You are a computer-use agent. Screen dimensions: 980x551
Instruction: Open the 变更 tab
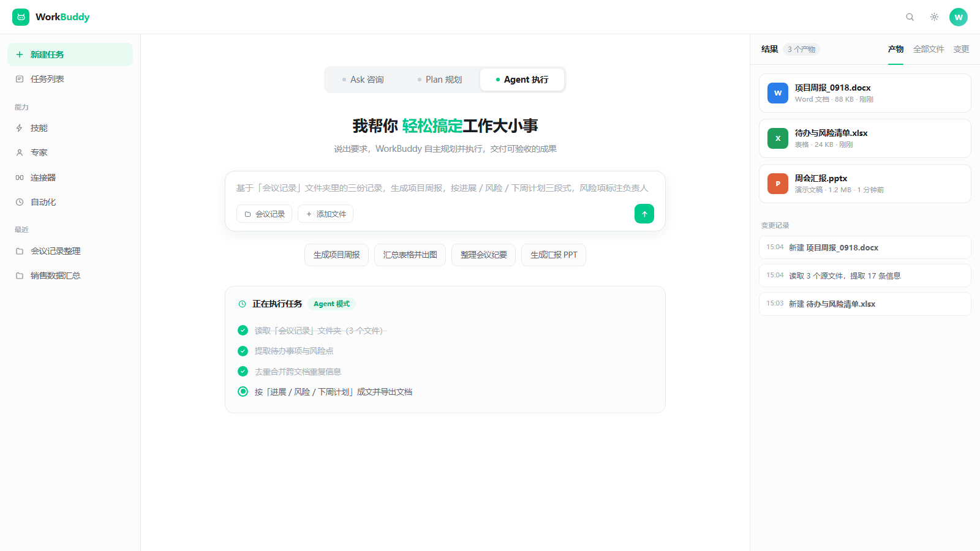(x=961, y=49)
